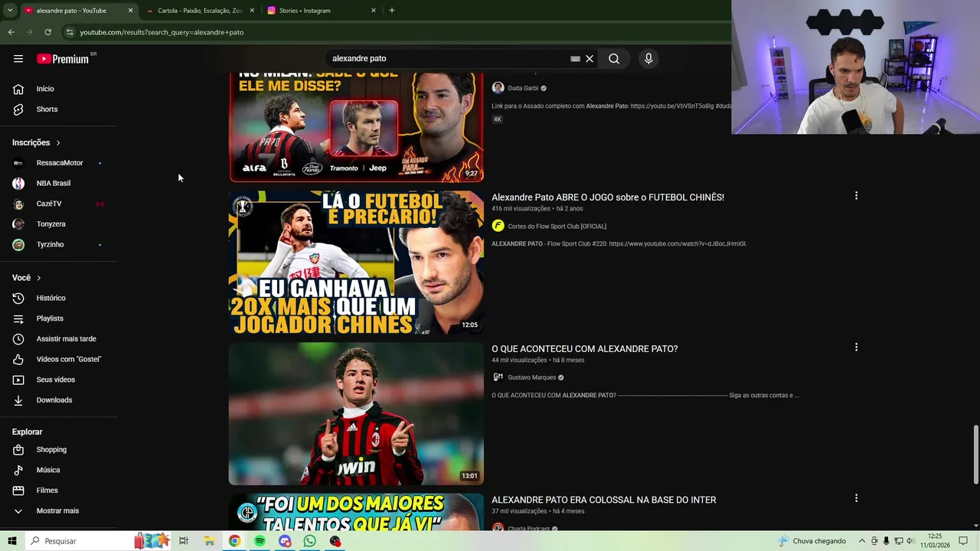Click the search magnifier button

pos(614,59)
